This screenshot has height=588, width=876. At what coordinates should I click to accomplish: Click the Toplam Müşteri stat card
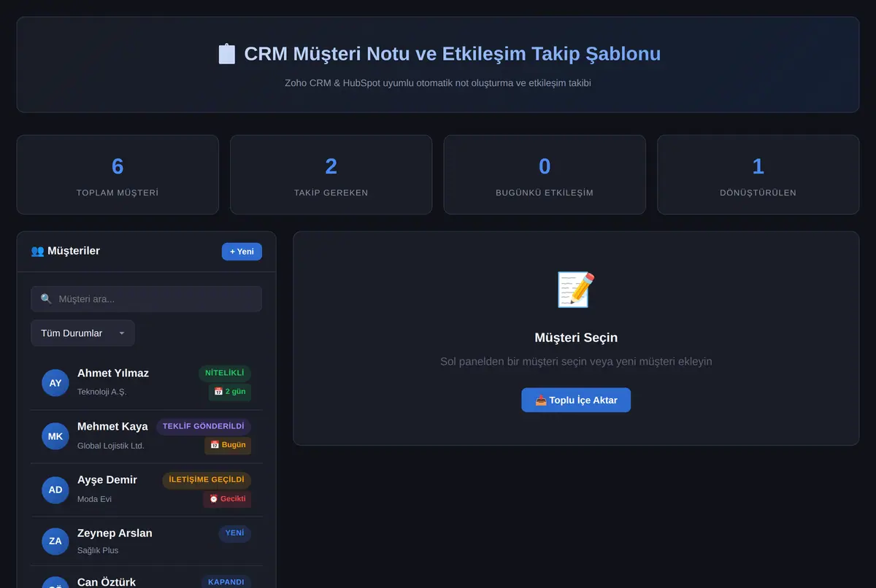click(x=118, y=175)
